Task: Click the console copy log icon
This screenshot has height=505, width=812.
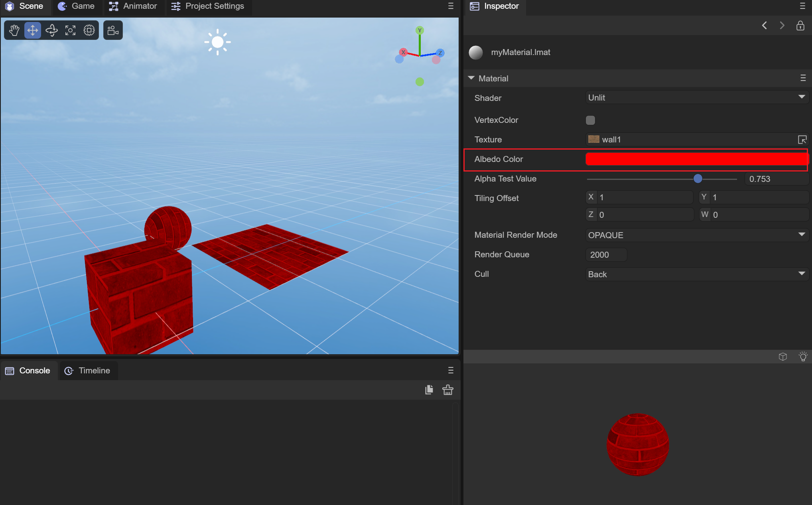Action: coord(429,390)
